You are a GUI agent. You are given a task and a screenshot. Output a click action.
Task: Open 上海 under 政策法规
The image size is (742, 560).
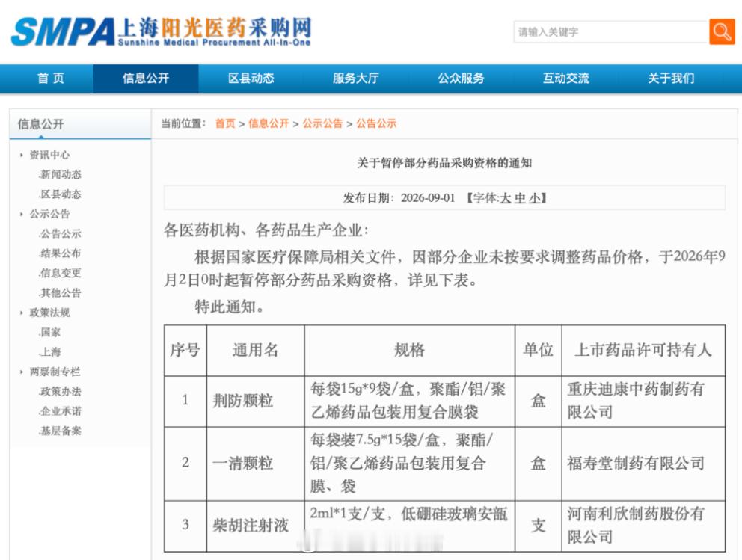click(x=49, y=352)
